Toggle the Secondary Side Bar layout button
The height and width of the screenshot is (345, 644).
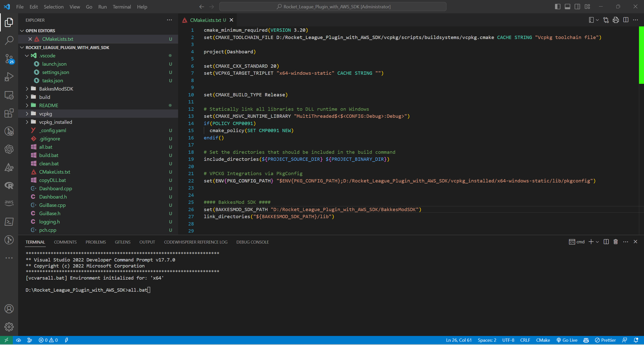[577, 7]
